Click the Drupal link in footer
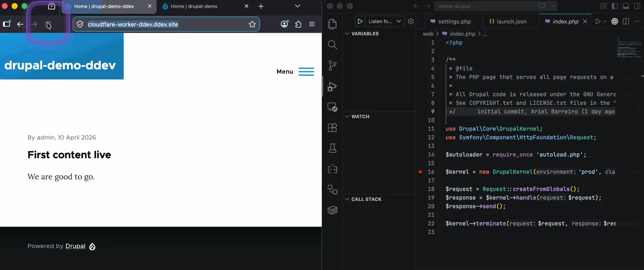644x270 pixels. 75,246
